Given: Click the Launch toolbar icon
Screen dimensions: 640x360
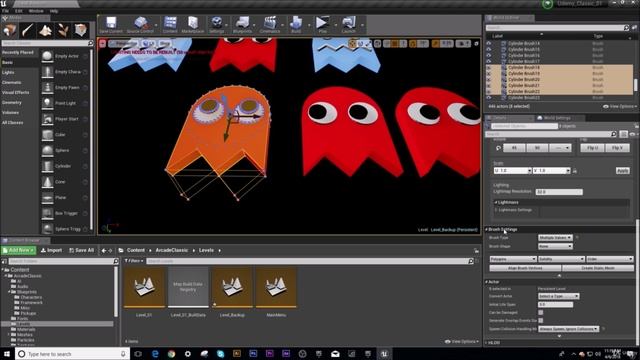Looking at the screenshot, I should (x=349, y=24).
